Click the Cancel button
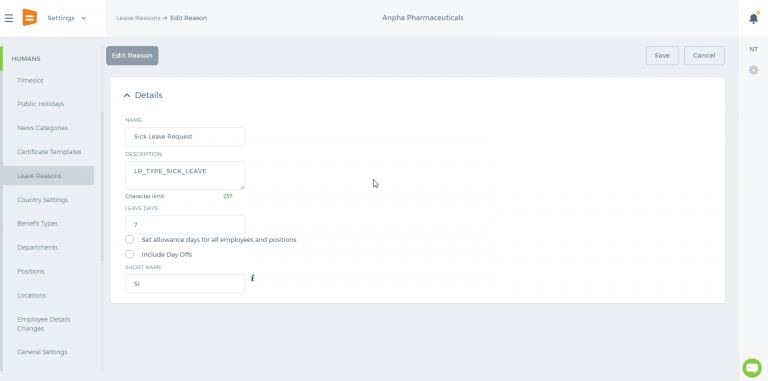The height and width of the screenshot is (381, 768). click(x=704, y=55)
